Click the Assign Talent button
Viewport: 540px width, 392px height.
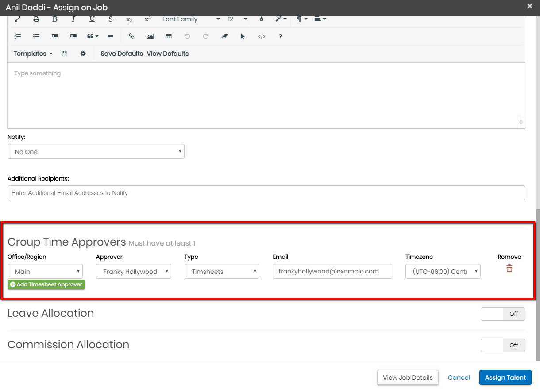tap(505, 377)
